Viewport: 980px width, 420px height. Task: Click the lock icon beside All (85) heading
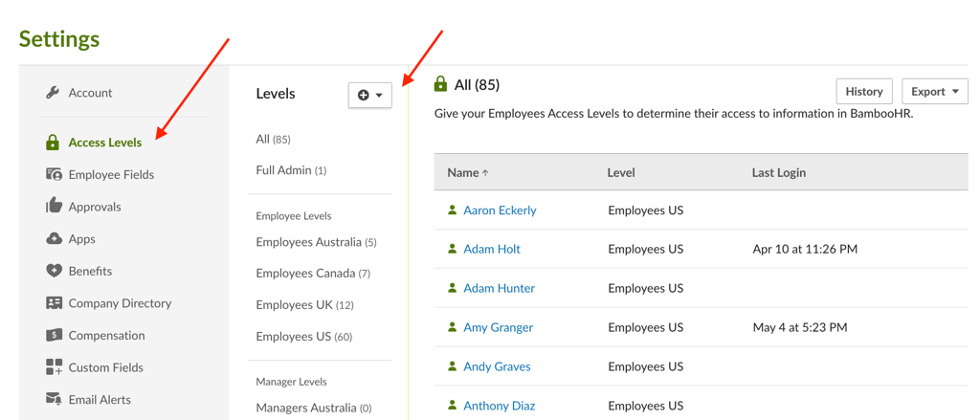tap(440, 84)
